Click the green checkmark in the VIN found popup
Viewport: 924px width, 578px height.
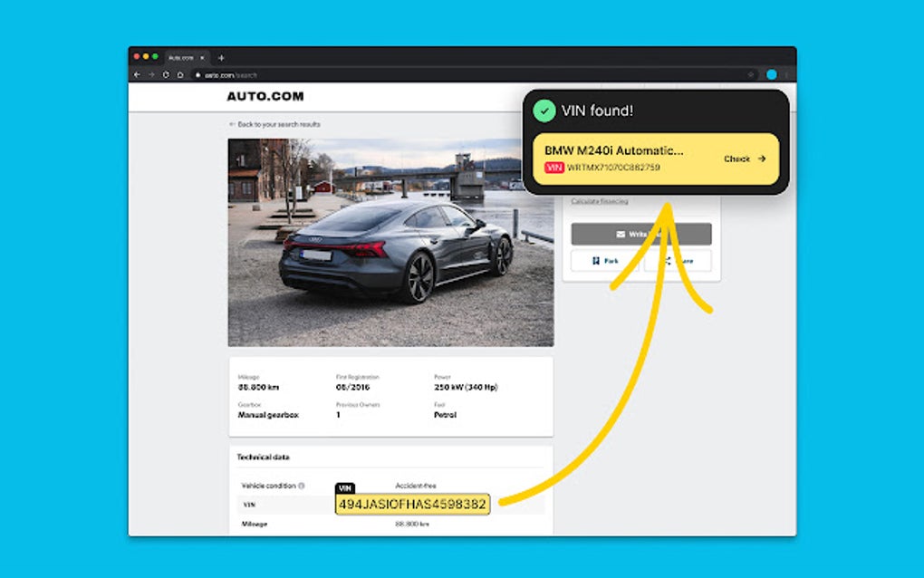coord(544,110)
